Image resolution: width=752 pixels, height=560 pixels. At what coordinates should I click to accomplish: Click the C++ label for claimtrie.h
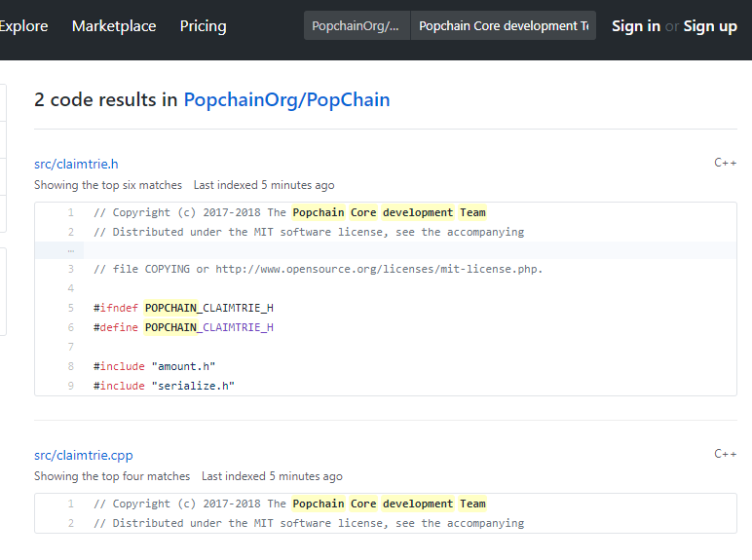click(x=725, y=163)
